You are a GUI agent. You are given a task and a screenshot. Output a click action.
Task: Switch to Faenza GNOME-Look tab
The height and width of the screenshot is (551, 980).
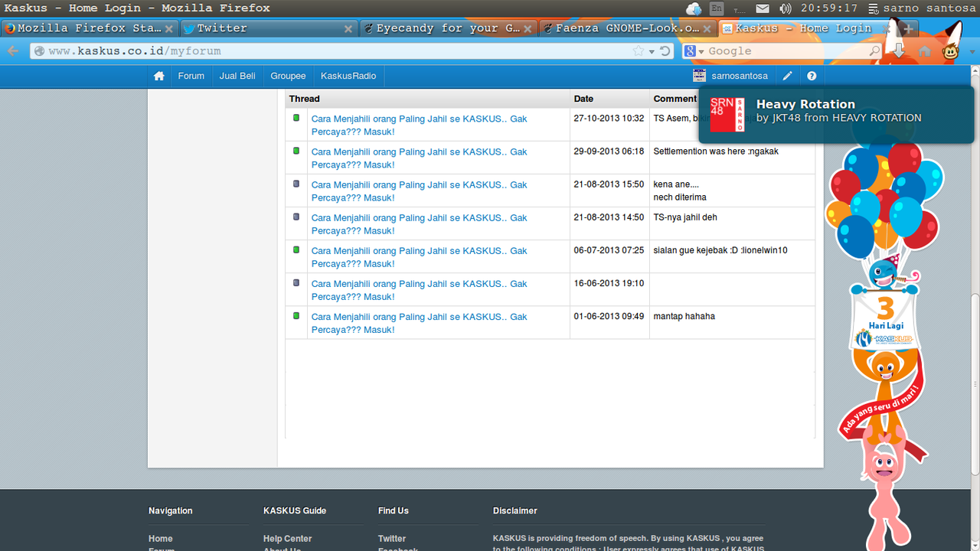point(628,28)
